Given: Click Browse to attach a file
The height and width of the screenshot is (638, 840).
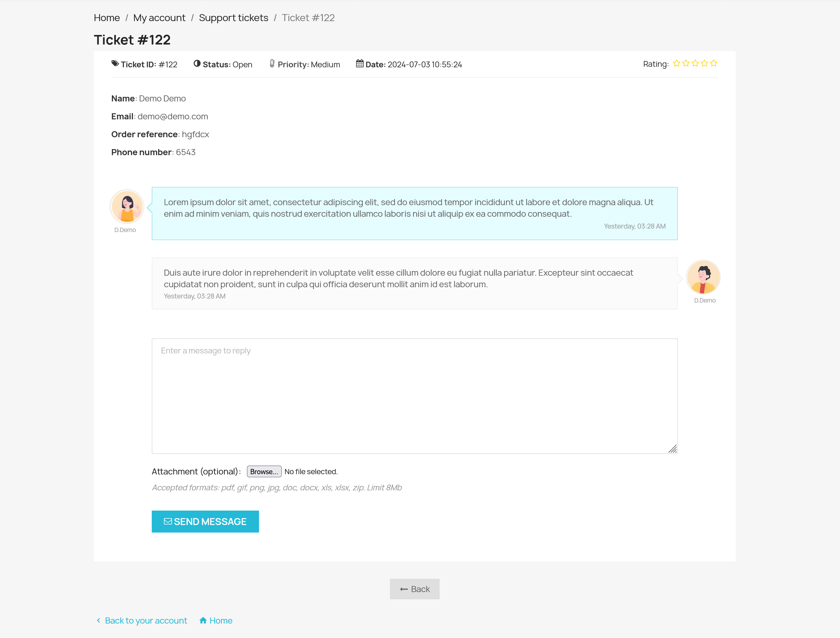Looking at the screenshot, I should pos(264,471).
